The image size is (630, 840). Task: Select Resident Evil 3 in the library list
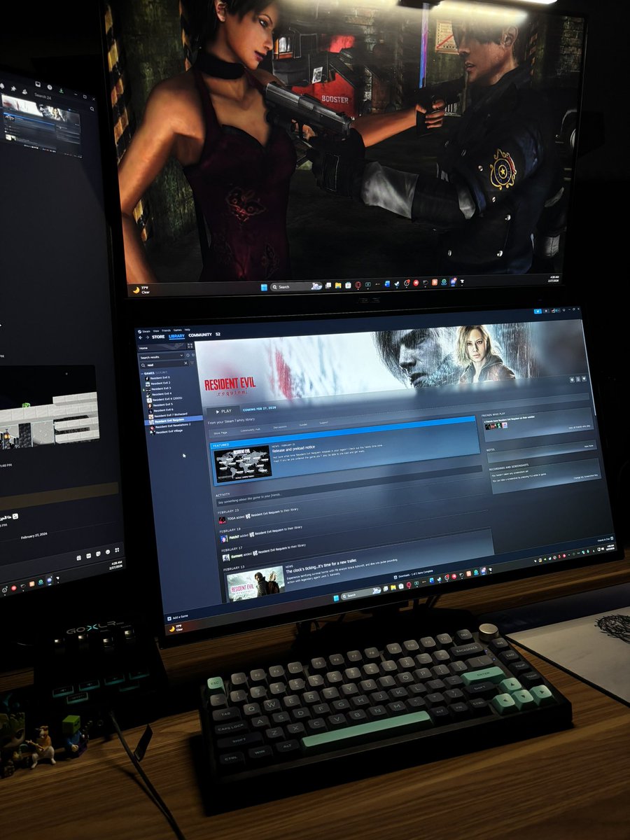[x=161, y=388]
